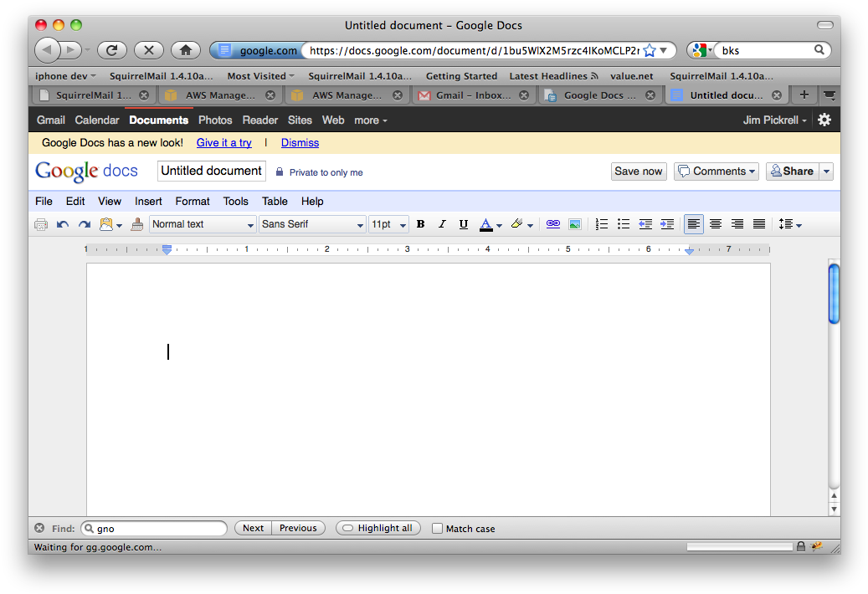This screenshot has height=594, width=868.
Task: Toggle italic formatting
Action: [442, 223]
